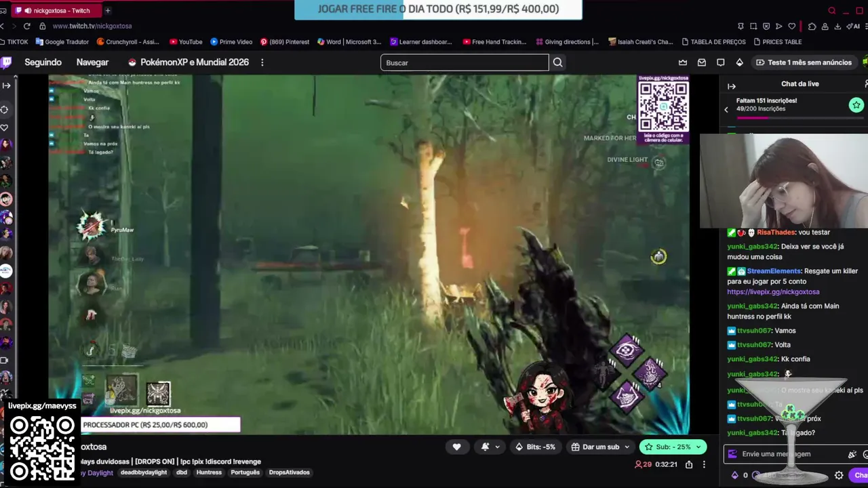Collapse the left sidebar arrow
This screenshot has width=868, height=488.
(6, 85)
